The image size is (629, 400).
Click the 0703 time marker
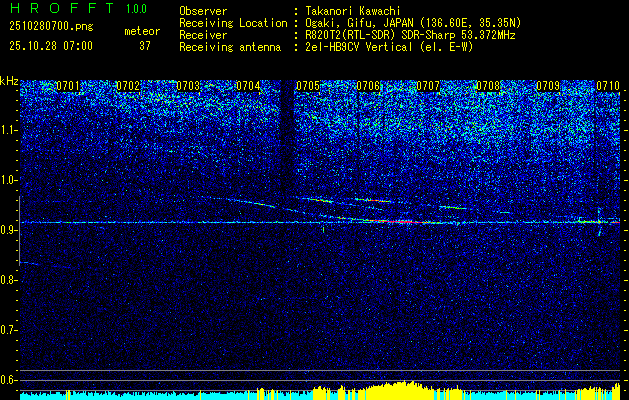point(188,86)
